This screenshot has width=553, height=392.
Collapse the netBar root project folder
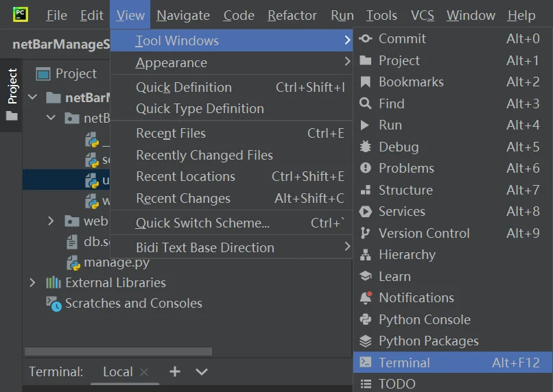pos(32,97)
